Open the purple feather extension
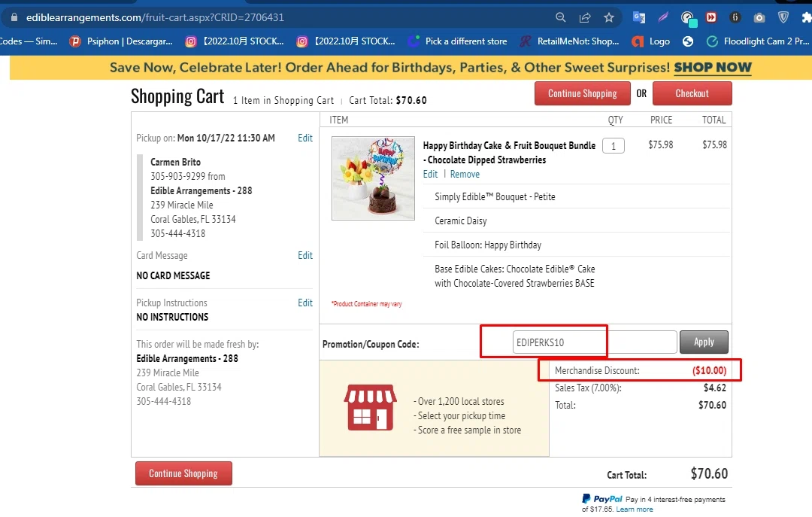This screenshot has width=812, height=517. point(663,17)
